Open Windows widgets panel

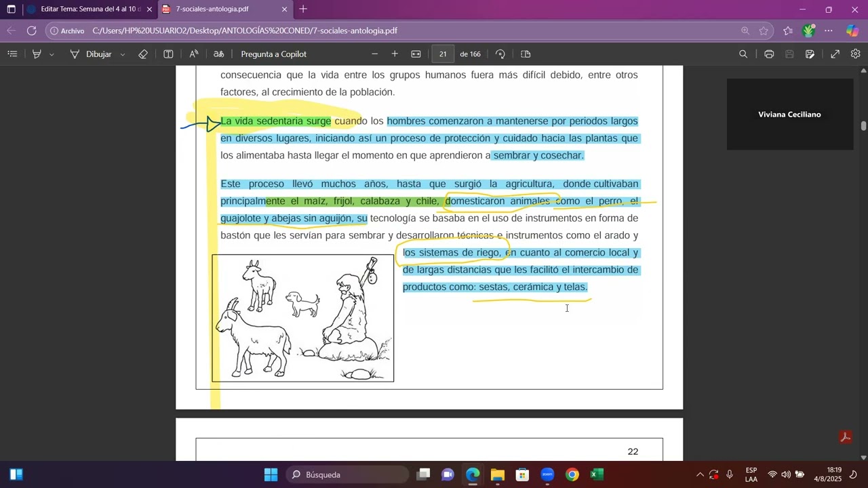pyautogui.click(x=16, y=474)
